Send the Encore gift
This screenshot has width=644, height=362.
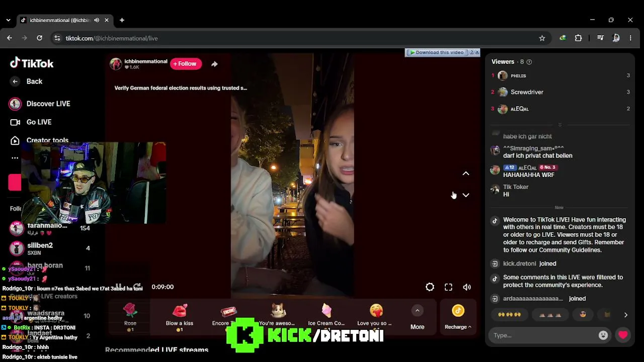228,317
